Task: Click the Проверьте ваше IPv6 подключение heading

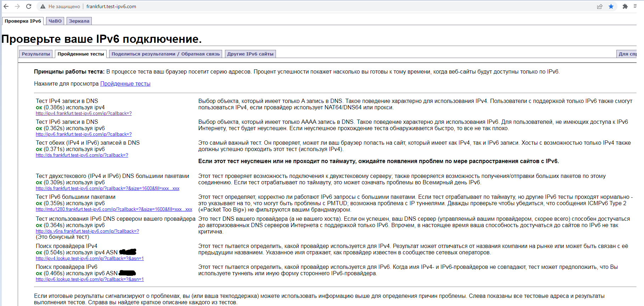Action: coord(102,39)
